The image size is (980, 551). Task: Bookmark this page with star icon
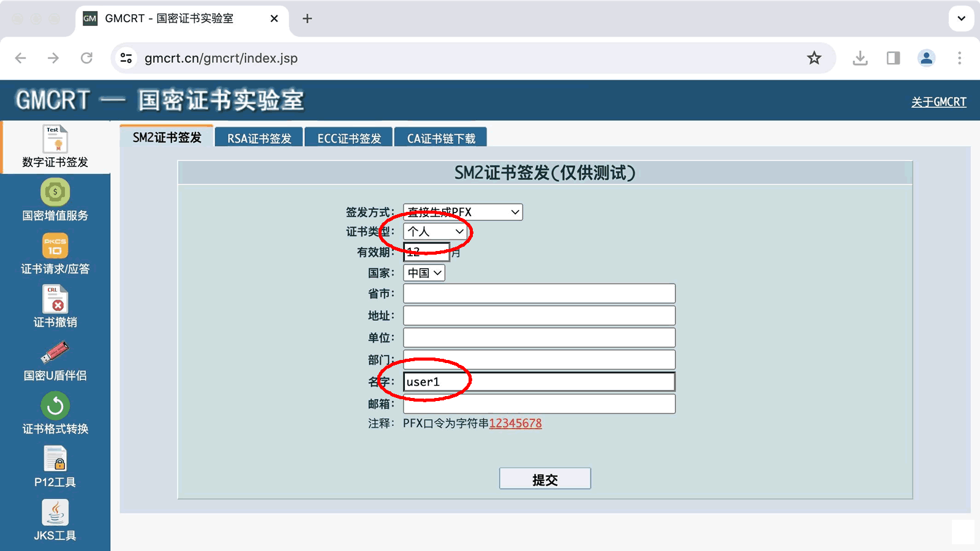click(x=814, y=58)
